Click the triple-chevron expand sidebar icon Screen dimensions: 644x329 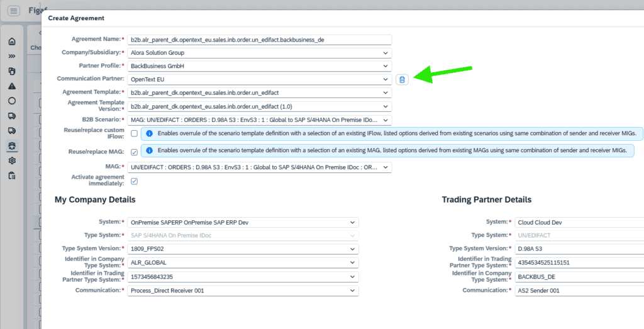[12, 56]
